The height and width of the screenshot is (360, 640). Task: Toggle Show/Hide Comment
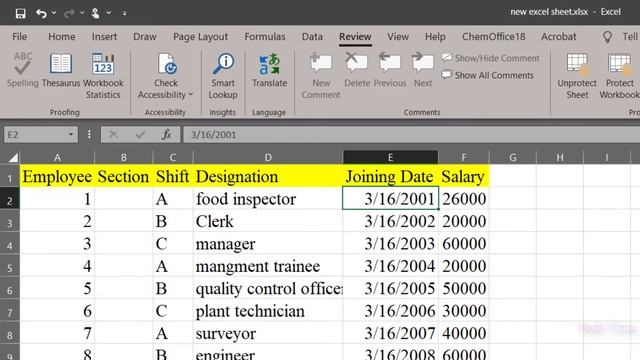click(490, 58)
